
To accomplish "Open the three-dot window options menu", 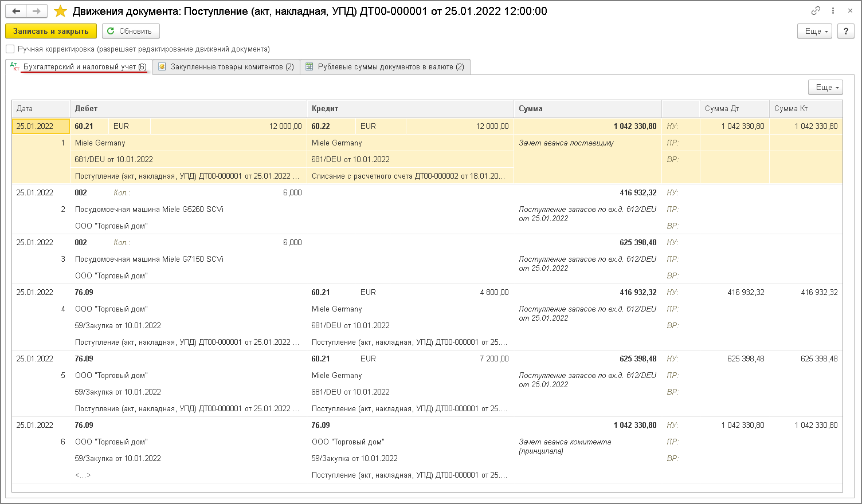I will [x=833, y=11].
